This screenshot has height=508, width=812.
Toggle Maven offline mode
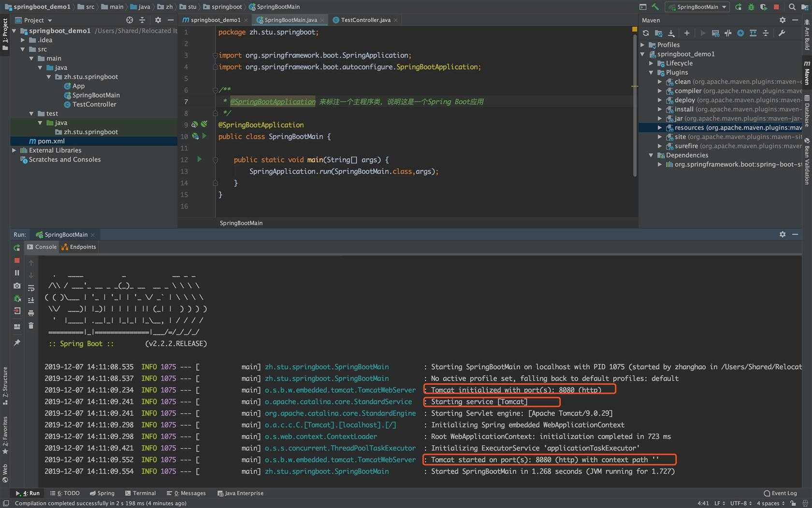728,33
